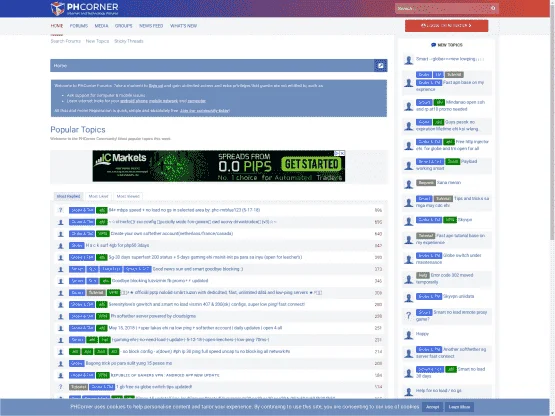Click the magnifier icon in search box
The image size is (555, 416).
click(x=493, y=8)
